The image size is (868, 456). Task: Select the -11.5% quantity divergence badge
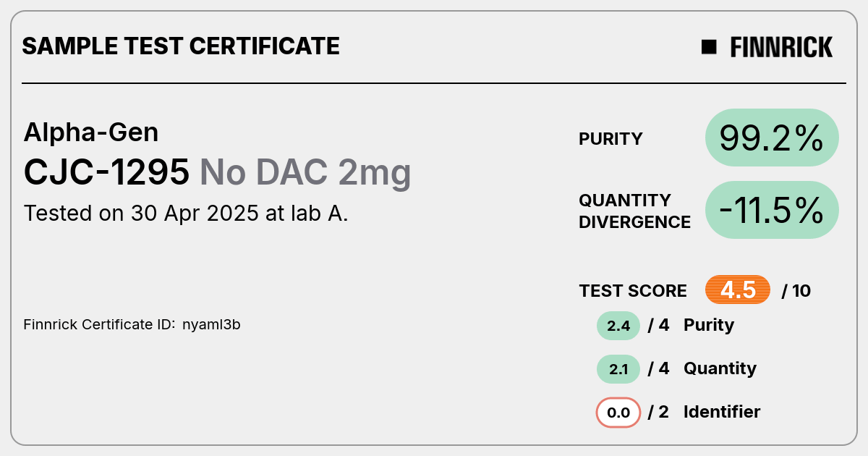[x=772, y=210]
